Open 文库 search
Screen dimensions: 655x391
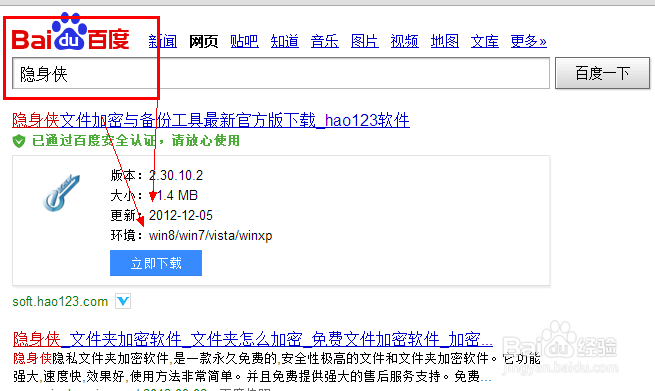pyautogui.click(x=485, y=41)
